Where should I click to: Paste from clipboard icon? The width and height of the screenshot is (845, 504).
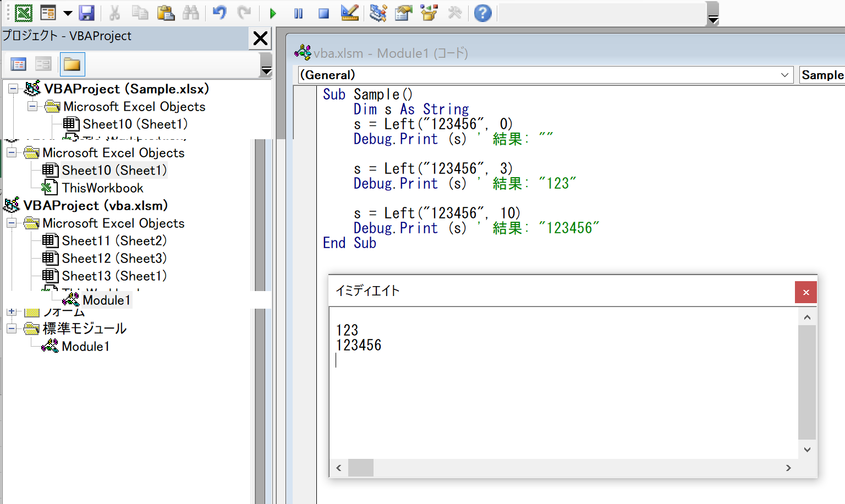click(x=166, y=13)
